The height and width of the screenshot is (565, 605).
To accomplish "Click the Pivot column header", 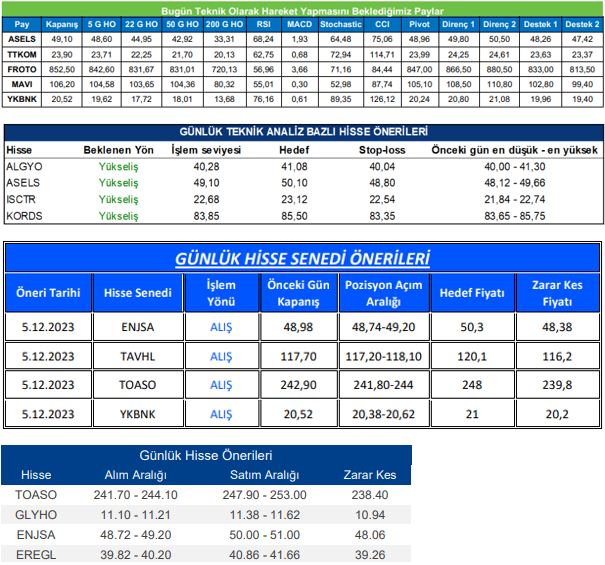I will pyautogui.click(x=419, y=24).
